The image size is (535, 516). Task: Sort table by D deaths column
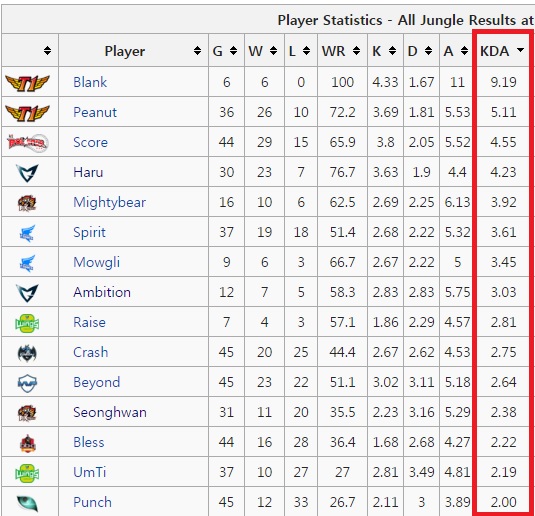pyautogui.click(x=429, y=51)
